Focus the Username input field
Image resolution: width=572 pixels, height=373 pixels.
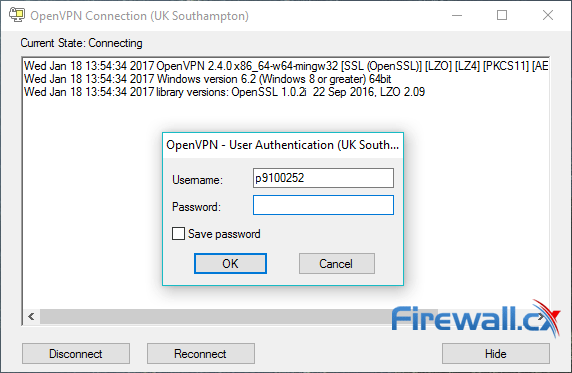coord(323,178)
